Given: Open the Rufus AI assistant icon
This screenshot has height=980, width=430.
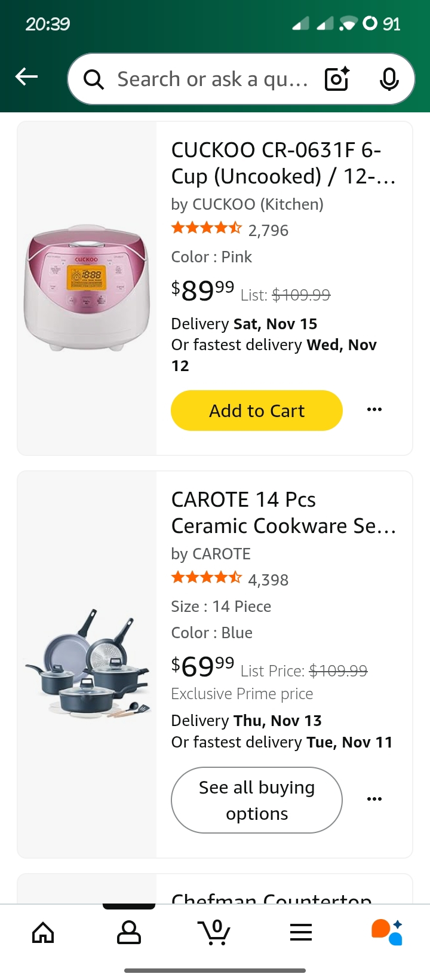Looking at the screenshot, I should tap(387, 932).
